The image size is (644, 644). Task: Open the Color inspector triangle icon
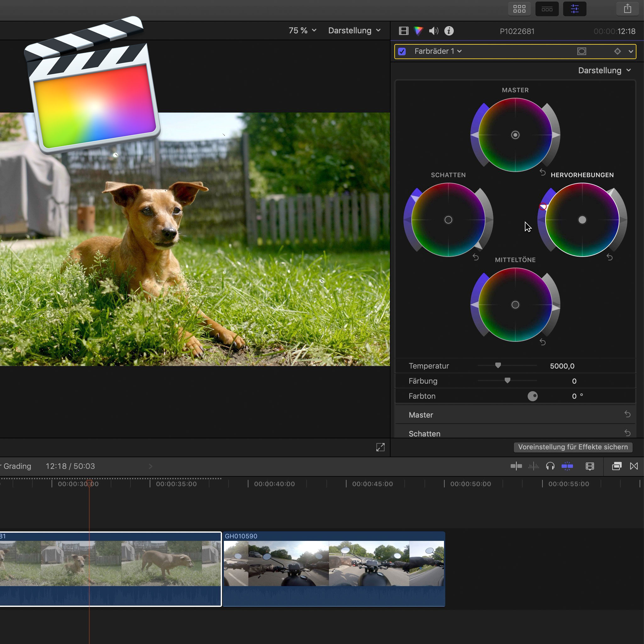click(419, 31)
